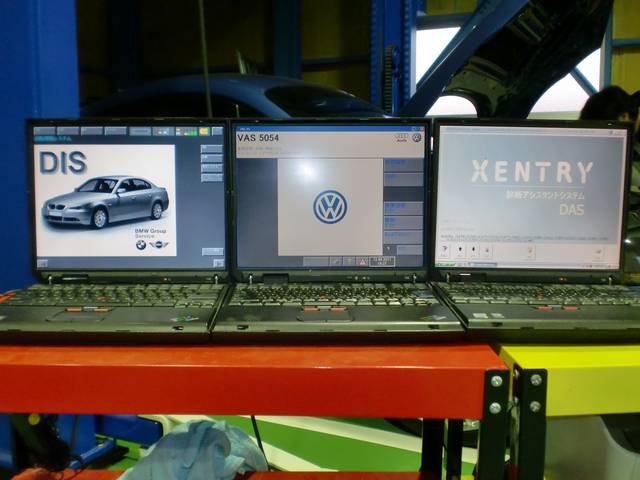640x480 pixels.
Task: Click the first grey toolbar button in DIS
Action: (44, 131)
